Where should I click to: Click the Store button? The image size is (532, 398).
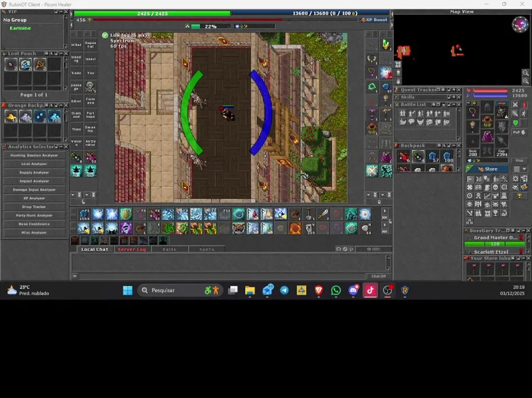(487, 169)
